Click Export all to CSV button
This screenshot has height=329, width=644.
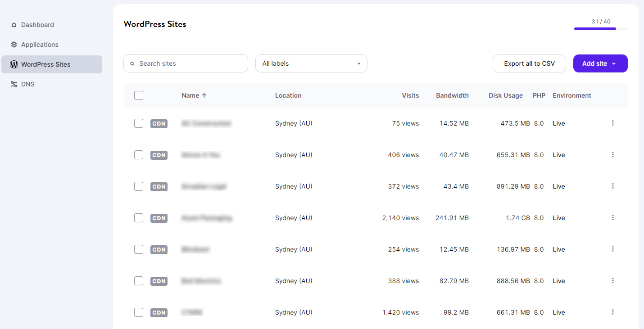click(x=529, y=63)
